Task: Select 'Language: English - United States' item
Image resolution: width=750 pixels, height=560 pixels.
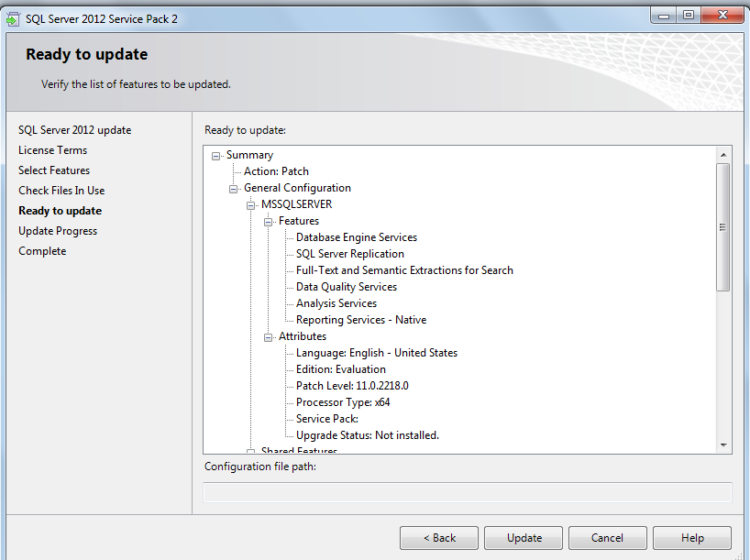Action: coord(377,353)
